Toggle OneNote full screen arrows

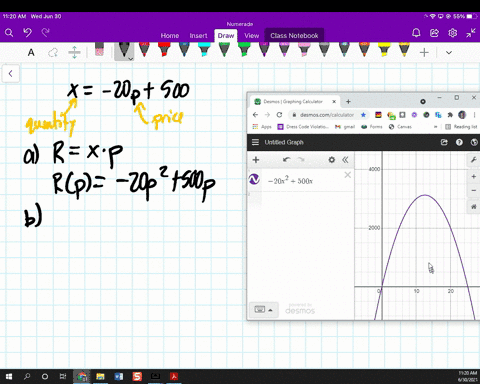pos(471,33)
